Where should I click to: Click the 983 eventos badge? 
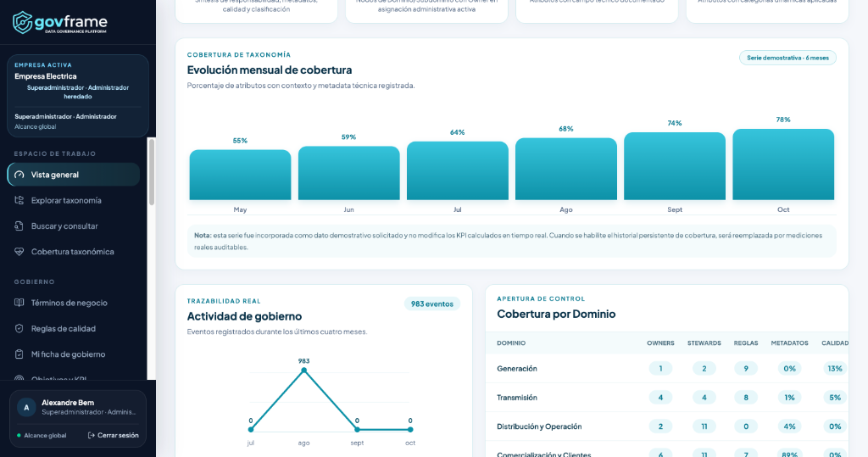[x=431, y=304]
